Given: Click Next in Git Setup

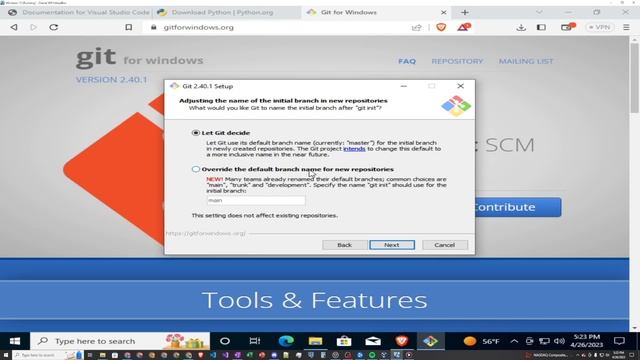Looking at the screenshot, I should click(392, 245).
